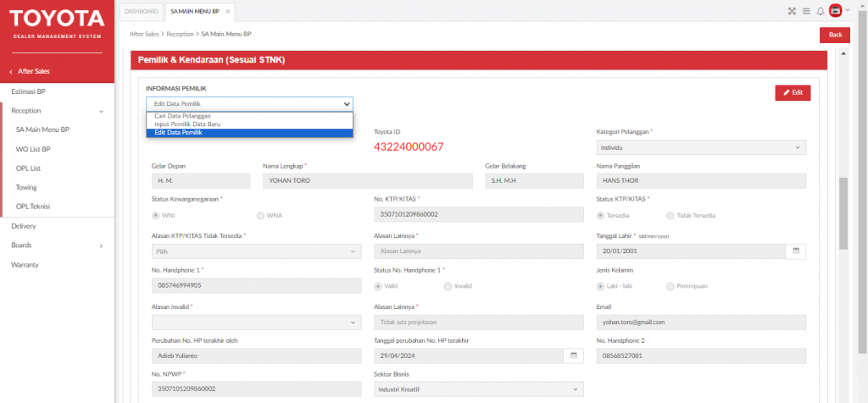Open the Sektor Bisnis dropdown
868x403 pixels.
[x=479, y=389]
